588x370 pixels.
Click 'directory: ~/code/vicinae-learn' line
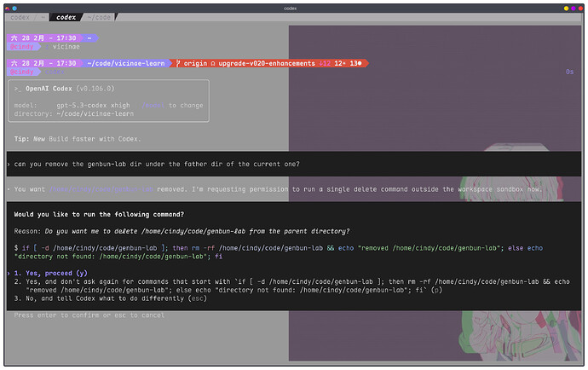[x=74, y=113]
